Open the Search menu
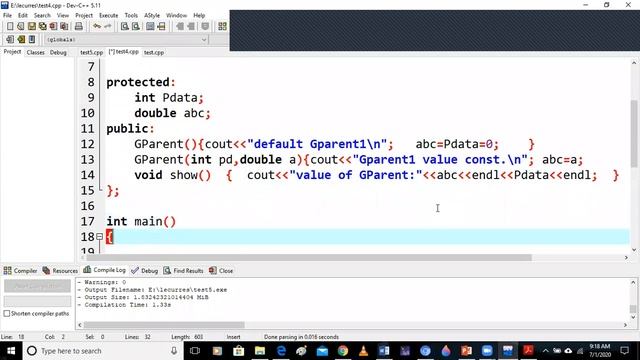 point(42,16)
